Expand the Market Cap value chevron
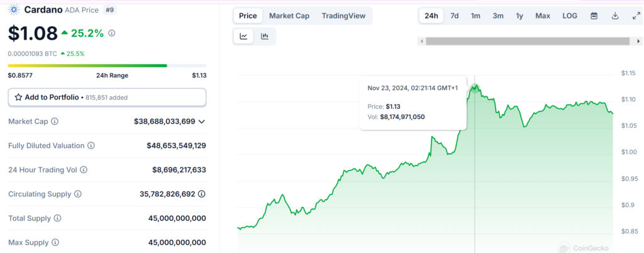Image resolution: width=644 pixels, height=253 pixels. pos(201,121)
